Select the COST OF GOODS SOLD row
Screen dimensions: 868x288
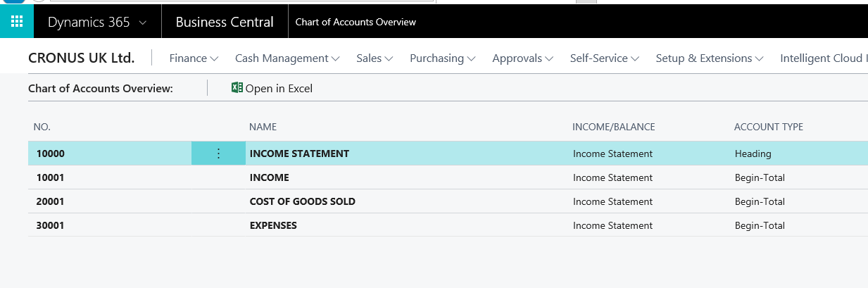(302, 201)
